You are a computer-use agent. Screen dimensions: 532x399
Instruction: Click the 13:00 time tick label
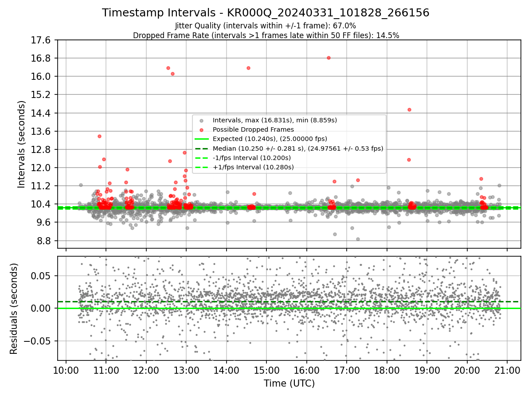pos(186,370)
